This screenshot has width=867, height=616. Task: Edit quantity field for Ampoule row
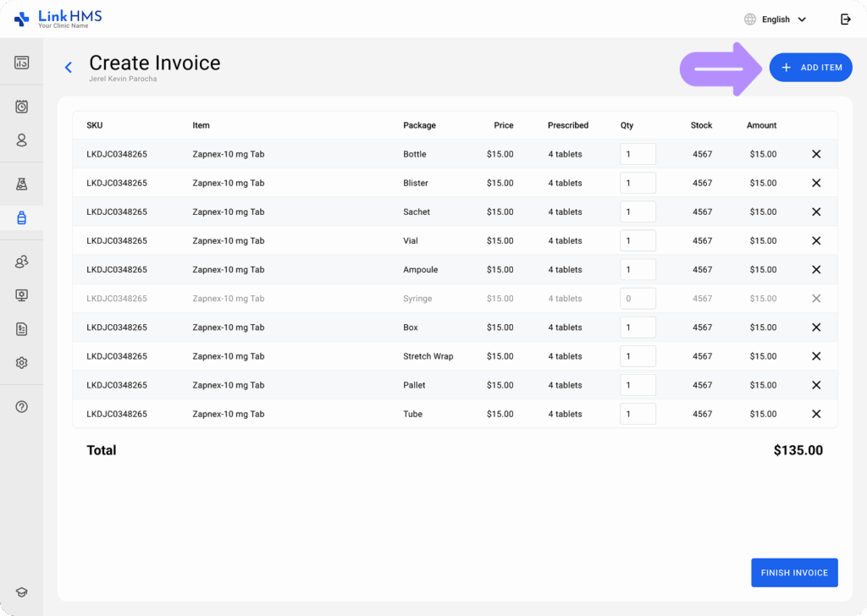638,270
